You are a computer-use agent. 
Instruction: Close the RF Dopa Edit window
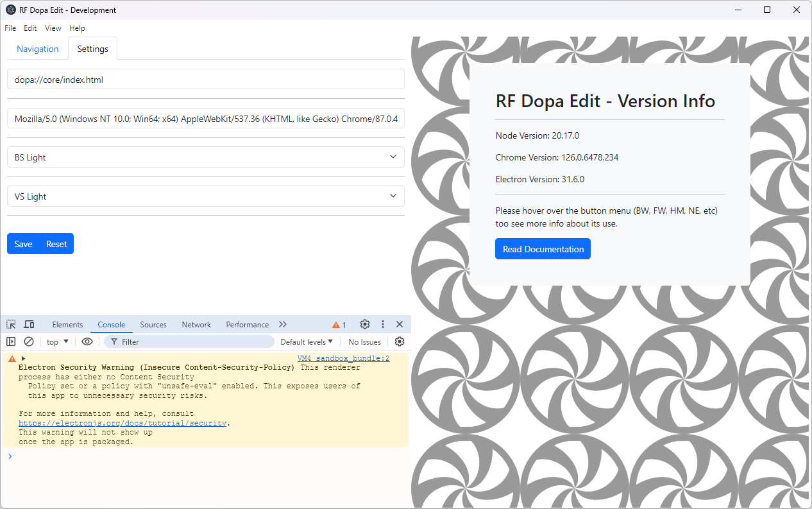[797, 10]
